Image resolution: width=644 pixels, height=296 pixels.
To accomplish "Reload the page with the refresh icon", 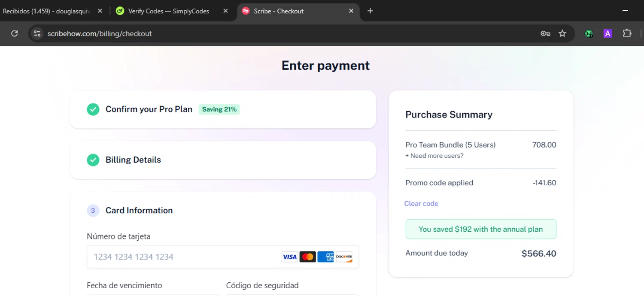I will pos(15,33).
